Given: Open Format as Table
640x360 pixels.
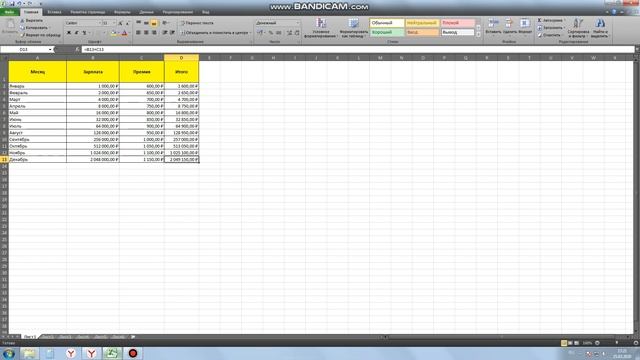Looking at the screenshot, I should [353, 28].
